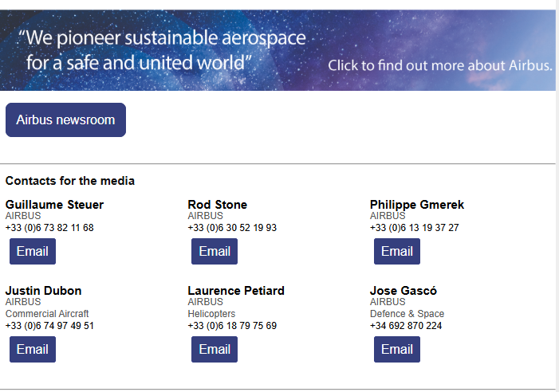Viewport: 559px width, 392px height.
Task: Email Laurence Petiard of Helicopters
Action: [215, 350]
